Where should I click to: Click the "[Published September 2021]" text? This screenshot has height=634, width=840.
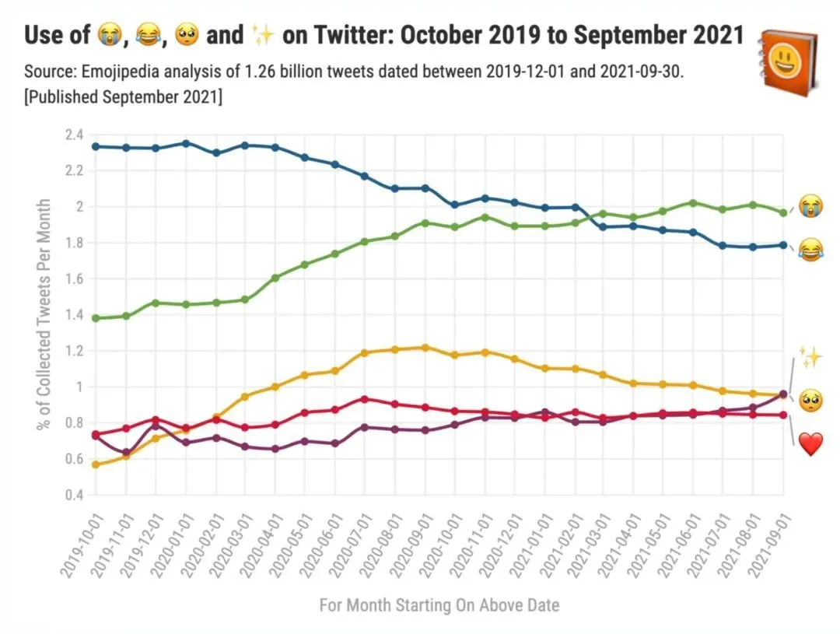point(123,99)
